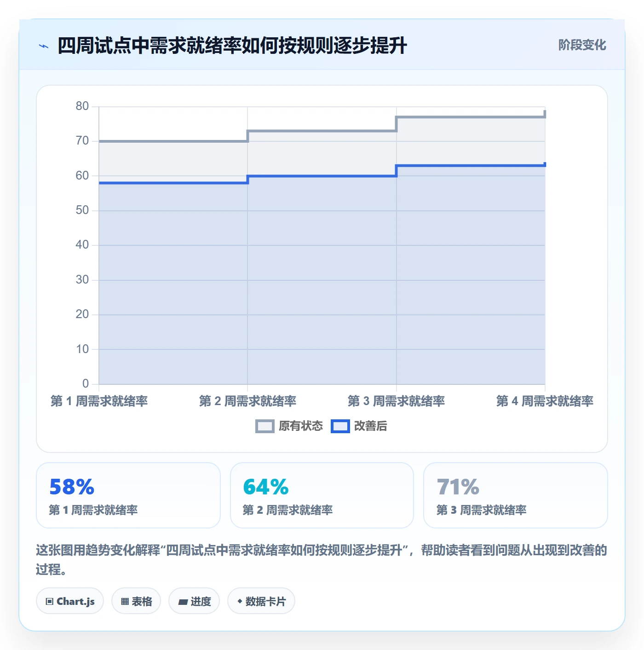Screen dimensions: 644x650
Task: Click the 71% value in the stat card
Action: pos(458,487)
